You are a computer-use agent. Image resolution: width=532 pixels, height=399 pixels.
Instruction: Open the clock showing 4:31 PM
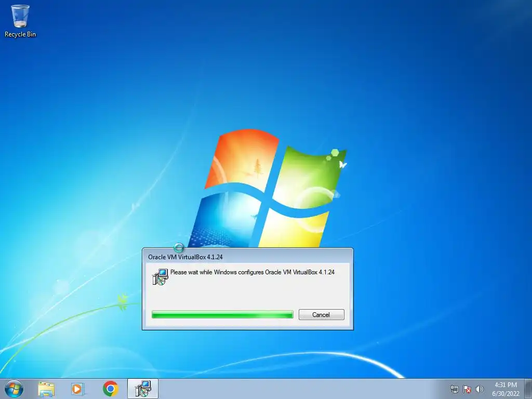506,389
